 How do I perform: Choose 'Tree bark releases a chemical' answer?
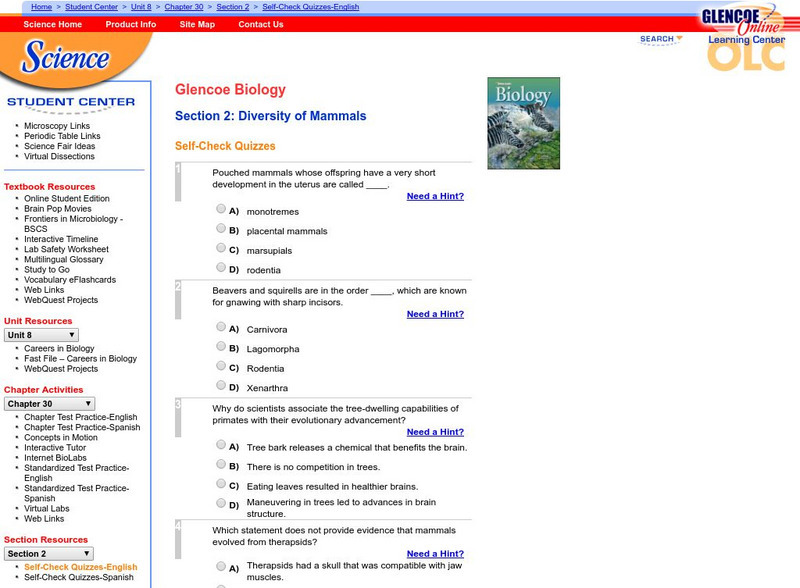[221, 444]
